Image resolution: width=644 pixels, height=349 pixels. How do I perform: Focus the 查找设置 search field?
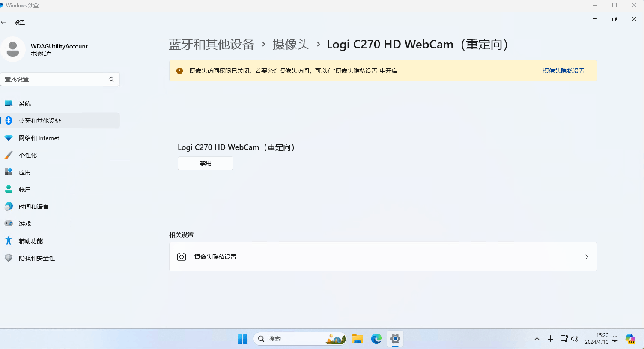(60, 79)
